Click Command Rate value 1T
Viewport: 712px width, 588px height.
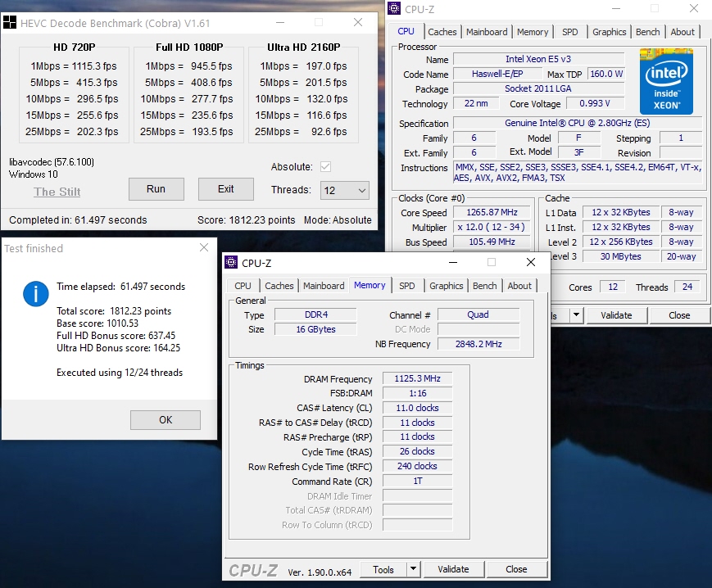click(x=417, y=481)
